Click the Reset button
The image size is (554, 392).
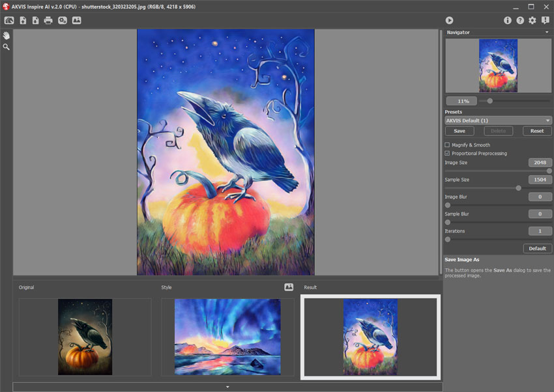pyautogui.click(x=537, y=131)
